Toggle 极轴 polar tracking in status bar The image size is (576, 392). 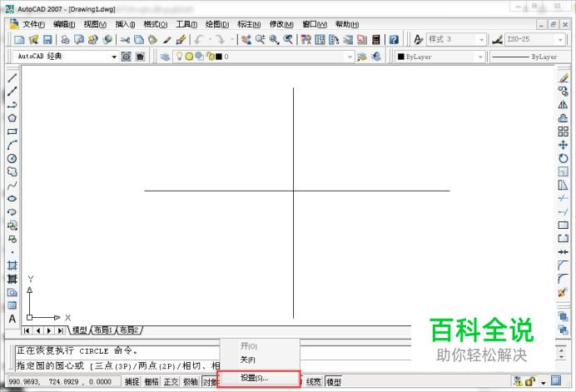pos(191,382)
